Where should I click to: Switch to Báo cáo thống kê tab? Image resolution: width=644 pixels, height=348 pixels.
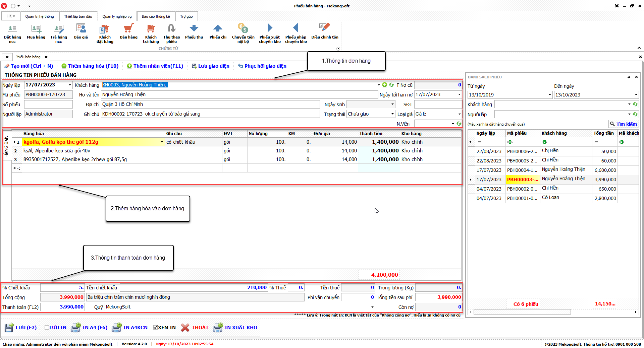coord(156,16)
